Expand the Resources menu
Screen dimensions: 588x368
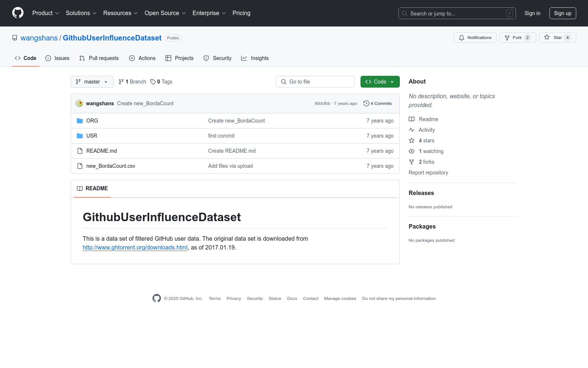pyautogui.click(x=121, y=13)
